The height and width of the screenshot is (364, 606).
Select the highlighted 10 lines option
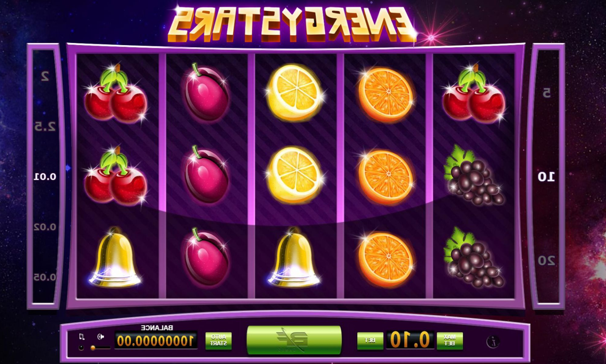(546, 177)
